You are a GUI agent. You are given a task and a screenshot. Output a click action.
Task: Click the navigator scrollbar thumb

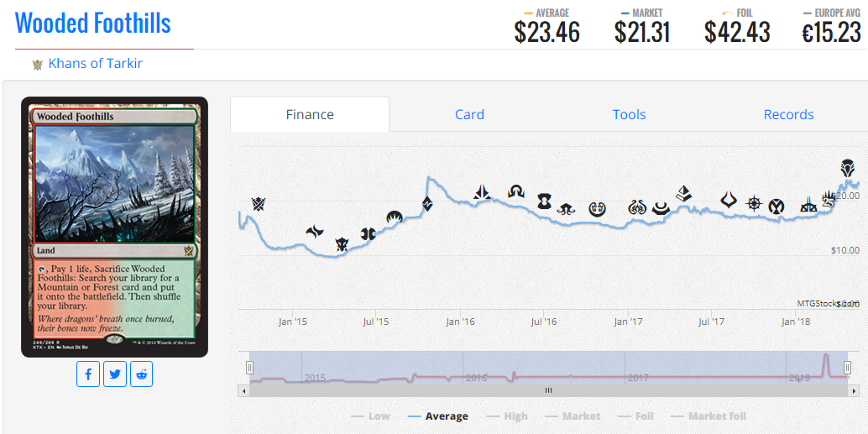549,390
